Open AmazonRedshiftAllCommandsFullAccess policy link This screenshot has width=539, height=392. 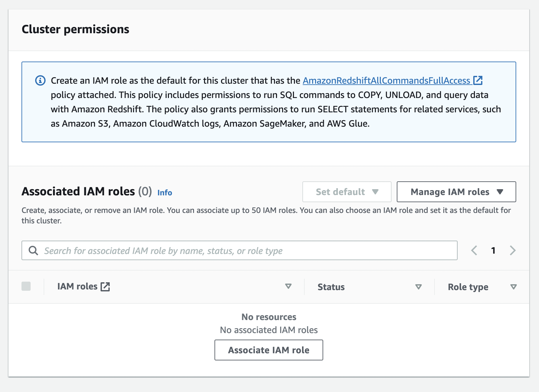click(x=386, y=80)
